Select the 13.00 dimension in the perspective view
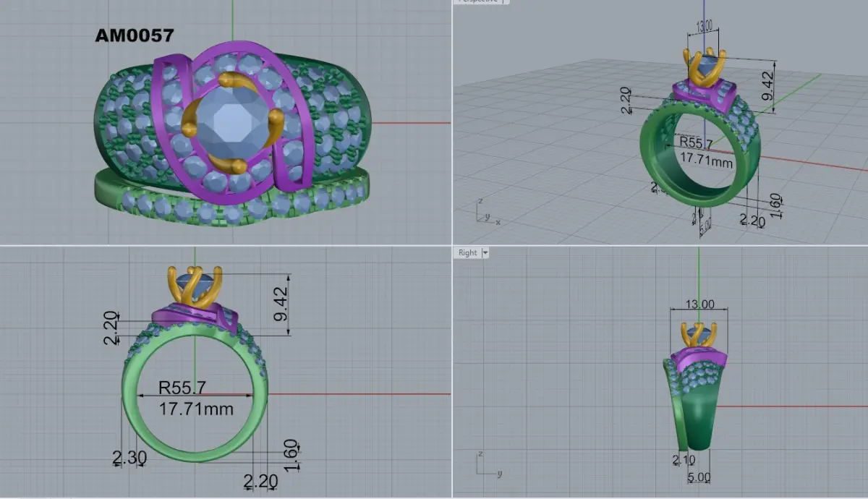This screenshot has height=499, width=868. 704,26
